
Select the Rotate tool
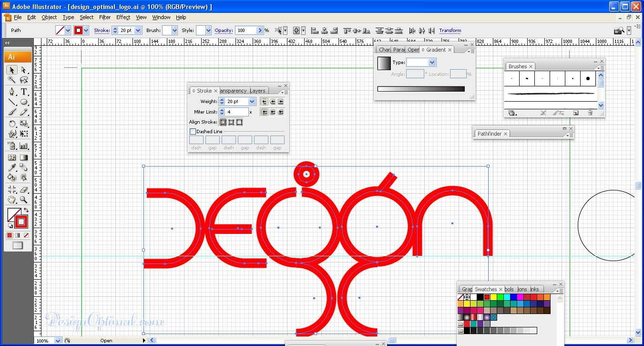coord(12,124)
